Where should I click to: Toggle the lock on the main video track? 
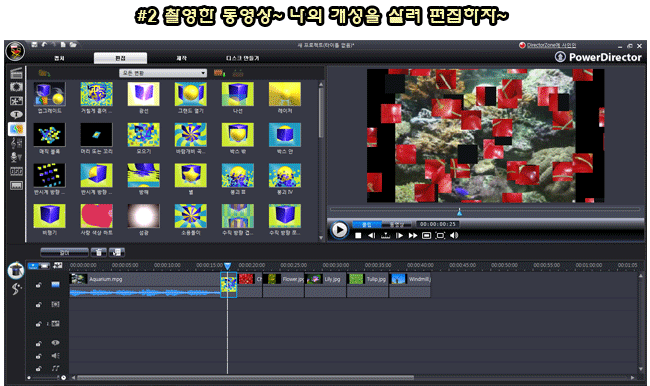(38, 285)
